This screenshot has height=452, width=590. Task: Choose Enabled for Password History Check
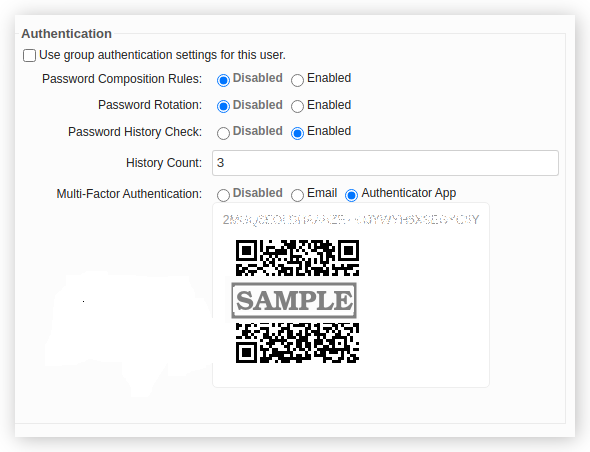point(297,133)
